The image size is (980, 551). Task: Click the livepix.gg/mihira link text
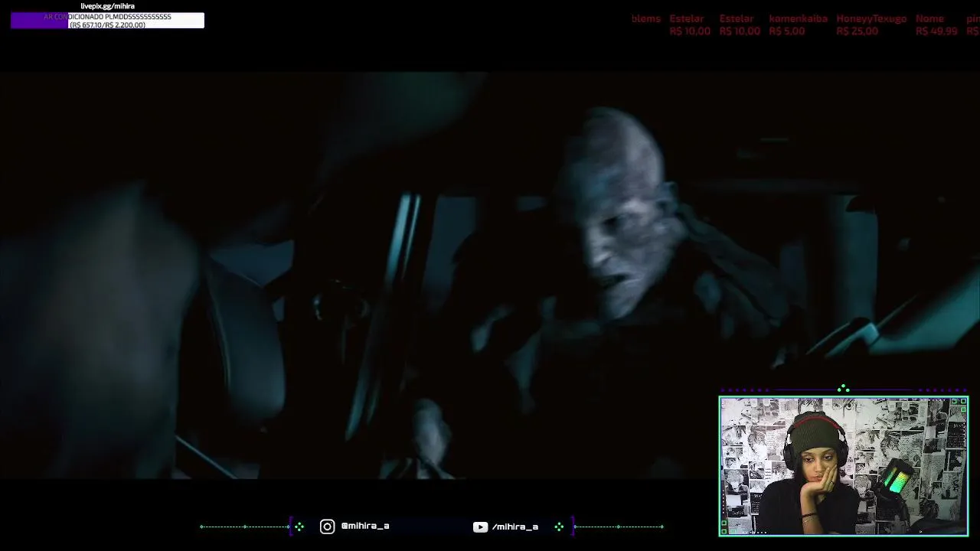[x=107, y=6]
